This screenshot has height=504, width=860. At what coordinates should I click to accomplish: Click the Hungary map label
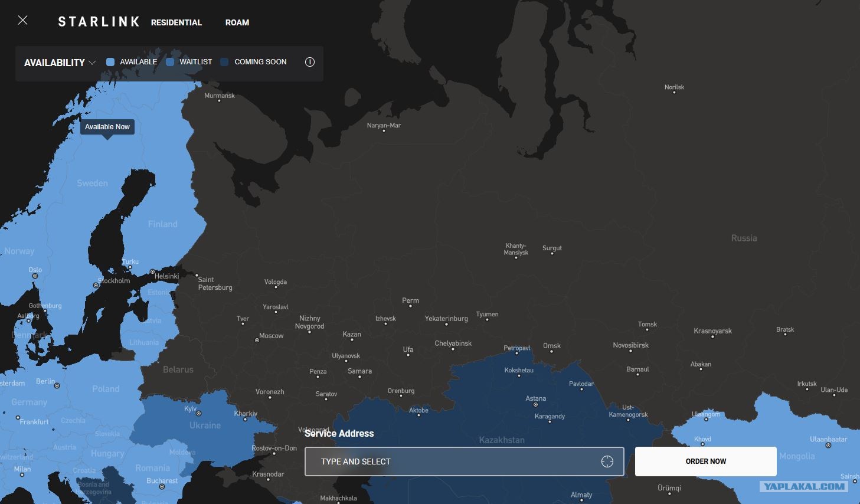pos(107,454)
